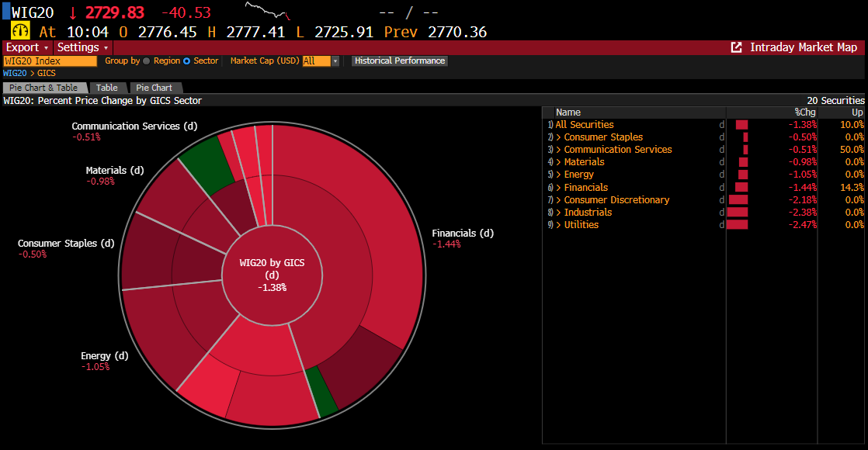
Task: Click the pop-out icon beside Intraday Market Map
Action: (737, 47)
